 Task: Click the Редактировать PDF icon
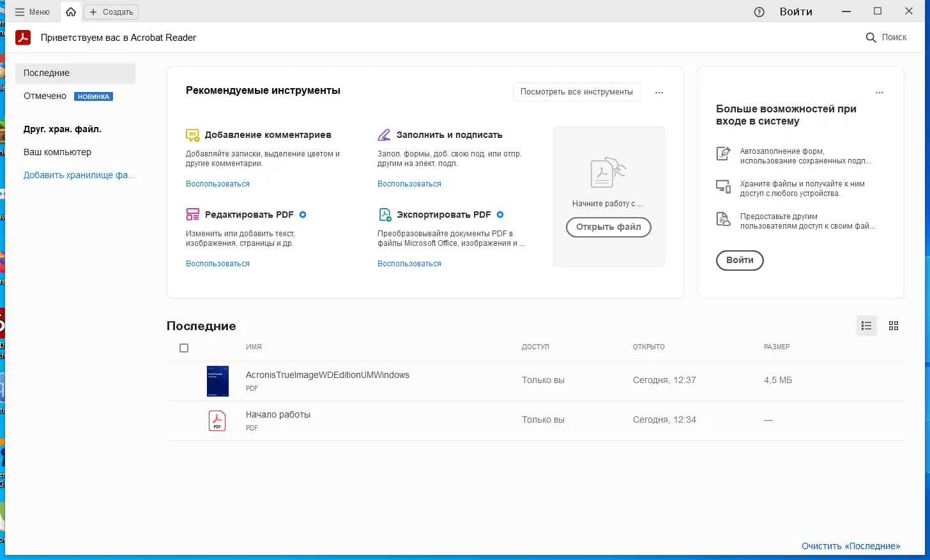[192, 215]
